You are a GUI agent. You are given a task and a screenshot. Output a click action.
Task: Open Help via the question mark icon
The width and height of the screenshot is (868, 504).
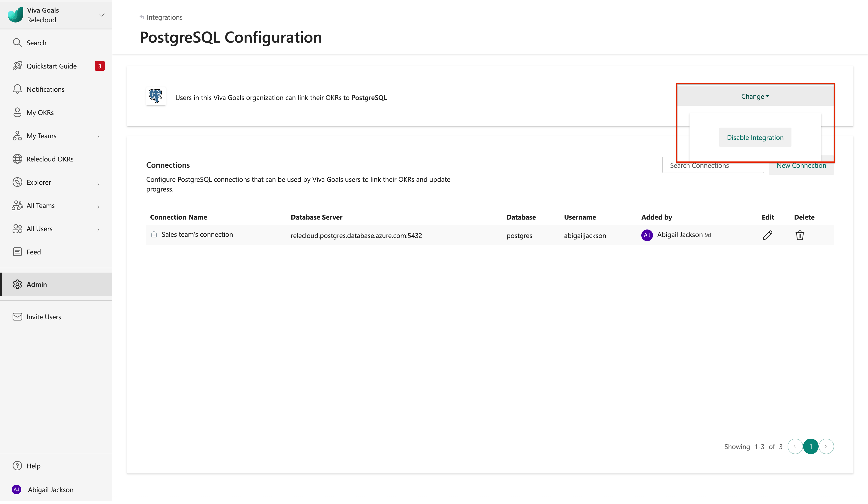[18, 466]
